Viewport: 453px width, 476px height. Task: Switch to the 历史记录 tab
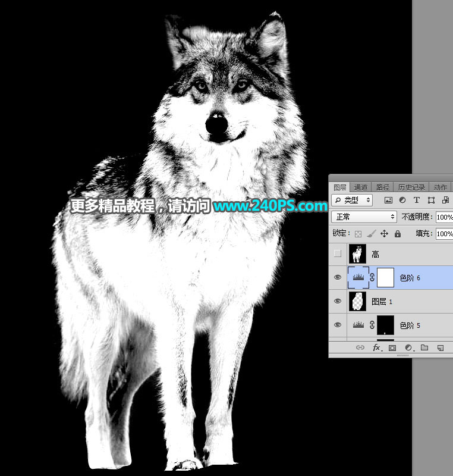point(411,187)
